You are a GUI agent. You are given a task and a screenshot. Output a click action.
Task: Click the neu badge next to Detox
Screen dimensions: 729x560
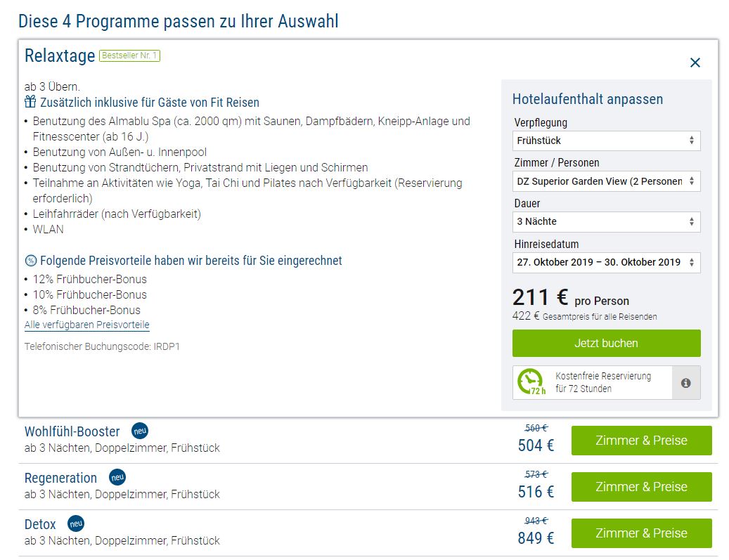[x=76, y=524]
